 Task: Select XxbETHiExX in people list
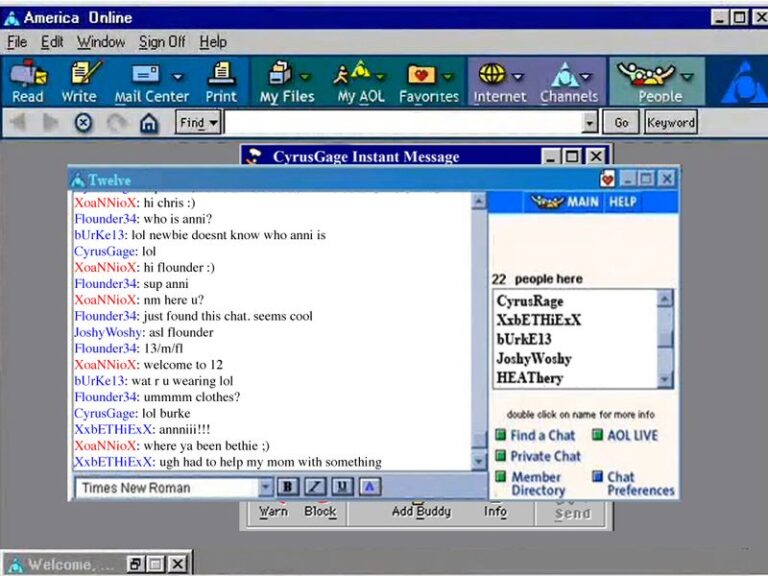point(538,320)
